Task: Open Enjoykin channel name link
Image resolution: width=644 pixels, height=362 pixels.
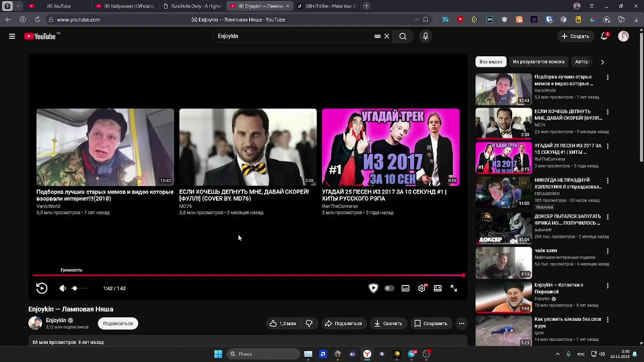Action: 56,320
